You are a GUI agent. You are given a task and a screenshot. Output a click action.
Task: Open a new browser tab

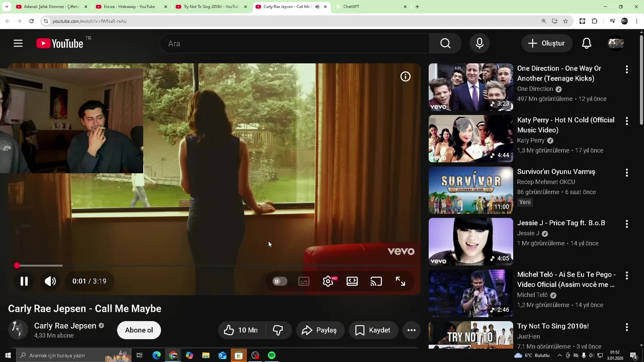417,7
